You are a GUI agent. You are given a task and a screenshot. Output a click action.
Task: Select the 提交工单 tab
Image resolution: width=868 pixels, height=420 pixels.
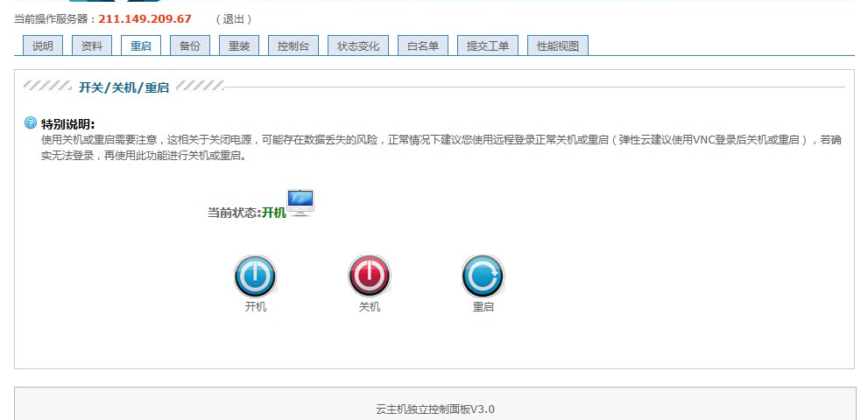(x=488, y=45)
